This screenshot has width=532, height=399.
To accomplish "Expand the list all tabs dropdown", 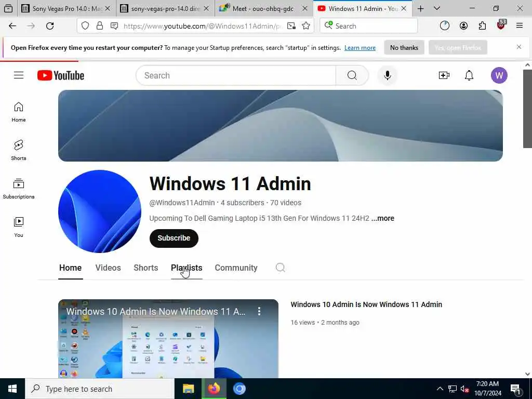I will [x=437, y=8].
